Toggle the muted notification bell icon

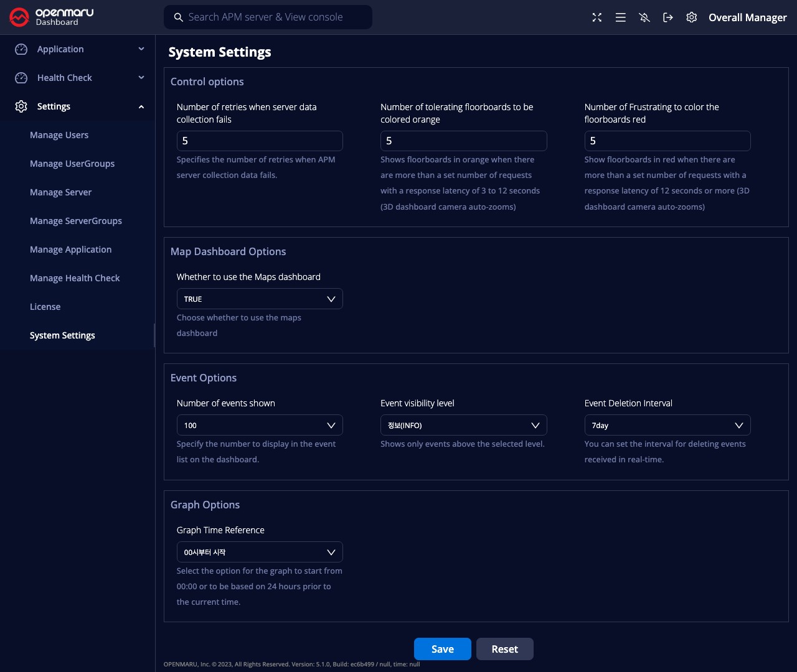(644, 17)
